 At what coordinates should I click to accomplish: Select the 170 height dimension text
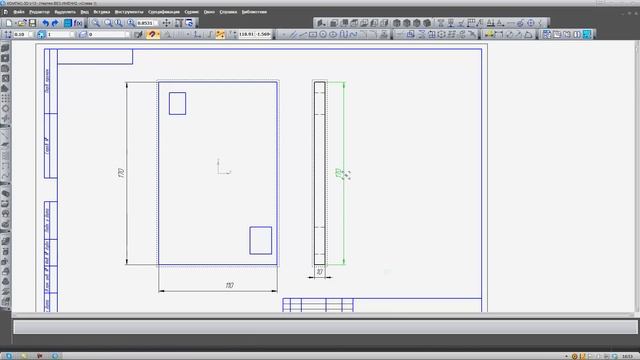pyautogui.click(x=121, y=173)
